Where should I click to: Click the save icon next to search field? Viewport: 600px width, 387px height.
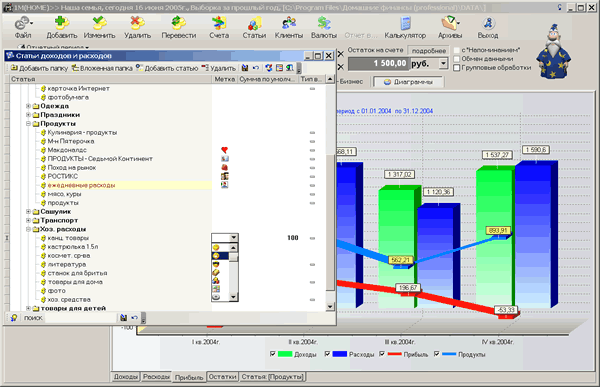tap(123, 318)
